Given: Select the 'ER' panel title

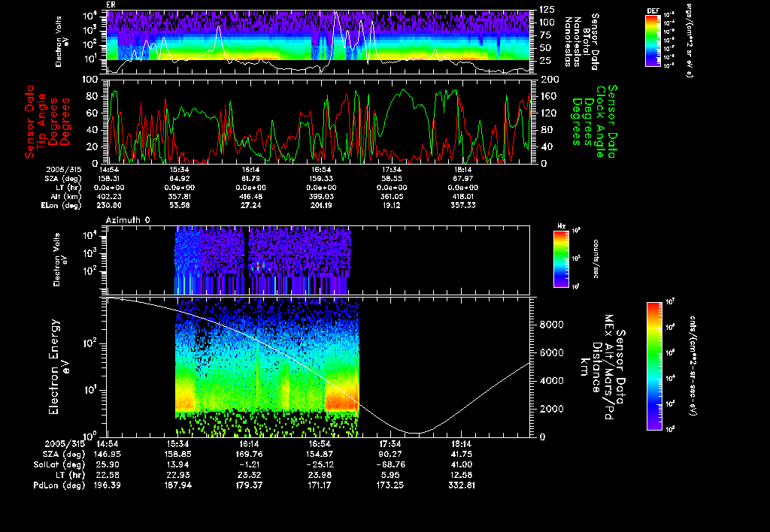Looking at the screenshot, I should tap(111, 5).
